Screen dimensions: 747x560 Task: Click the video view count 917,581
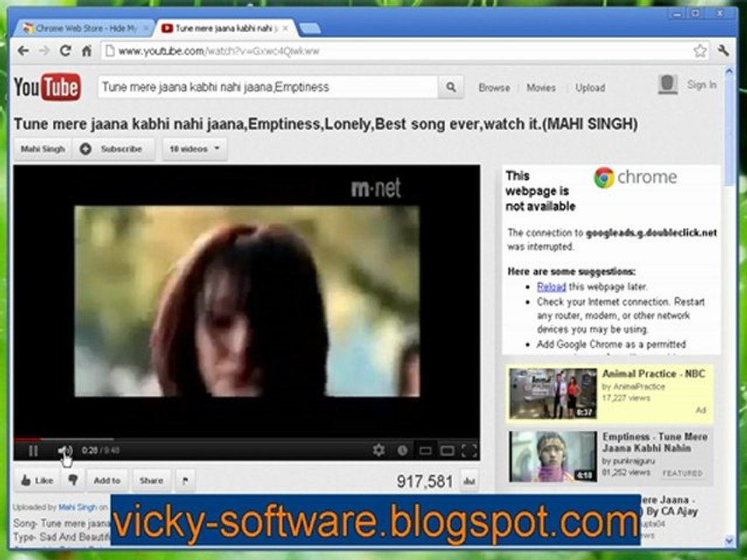425,481
